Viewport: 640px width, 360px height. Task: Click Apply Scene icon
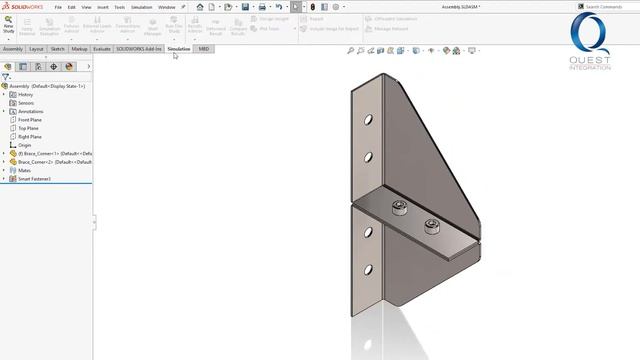point(456,51)
